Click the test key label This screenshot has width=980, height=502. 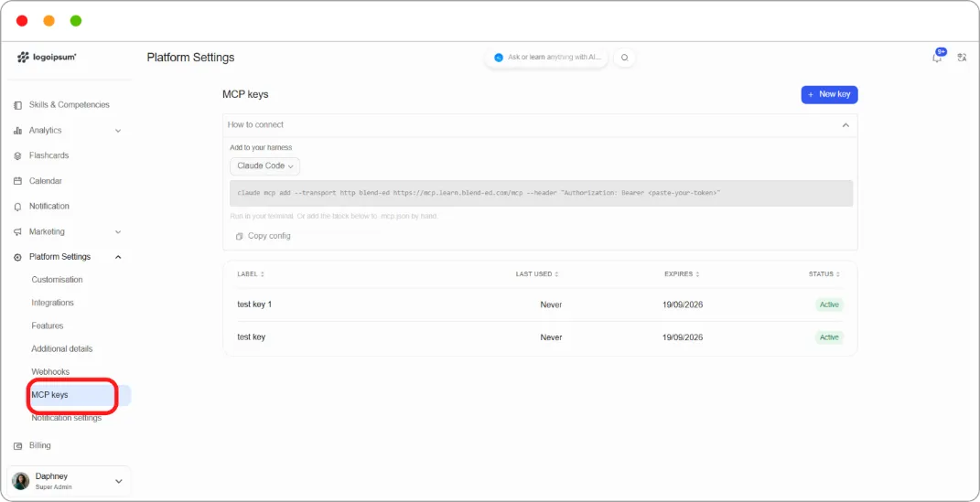tap(252, 337)
